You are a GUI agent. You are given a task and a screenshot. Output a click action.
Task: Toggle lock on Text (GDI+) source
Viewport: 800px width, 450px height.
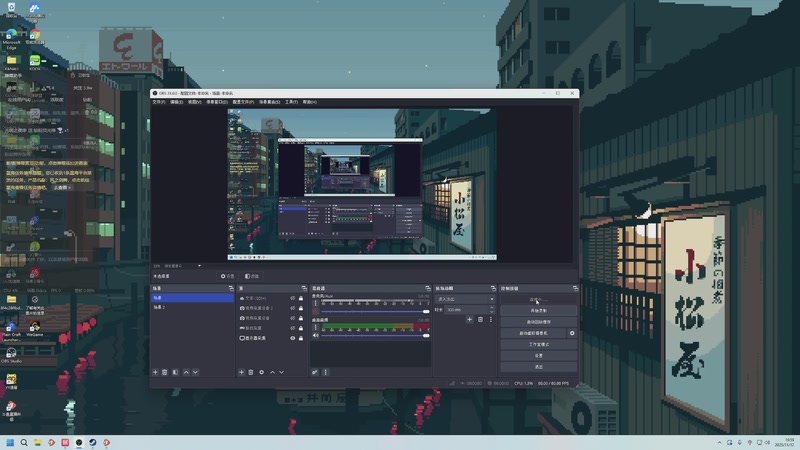tap(301, 298)
